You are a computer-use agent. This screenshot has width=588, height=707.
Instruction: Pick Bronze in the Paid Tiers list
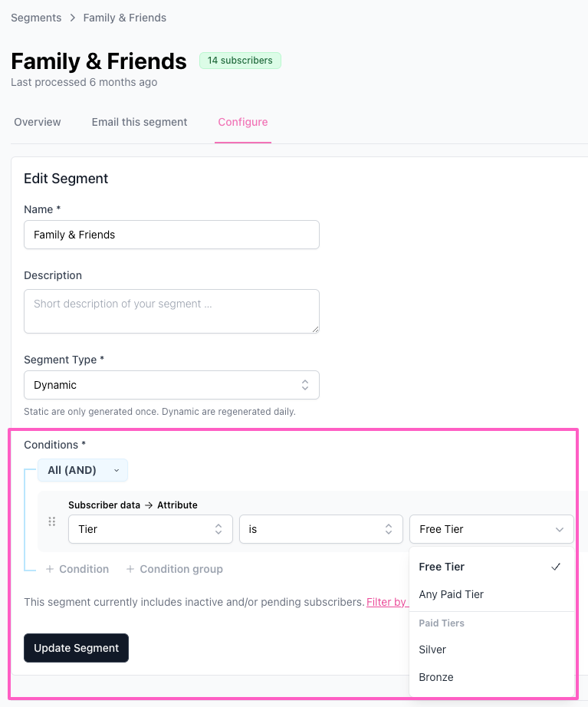coord(436,677)
